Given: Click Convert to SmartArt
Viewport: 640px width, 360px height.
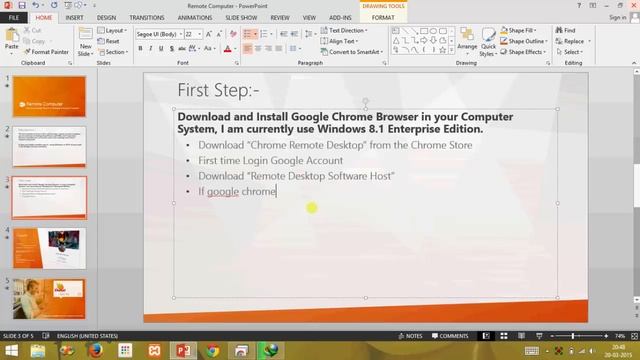Looking at the screenshot, I should tap(352, 52).
